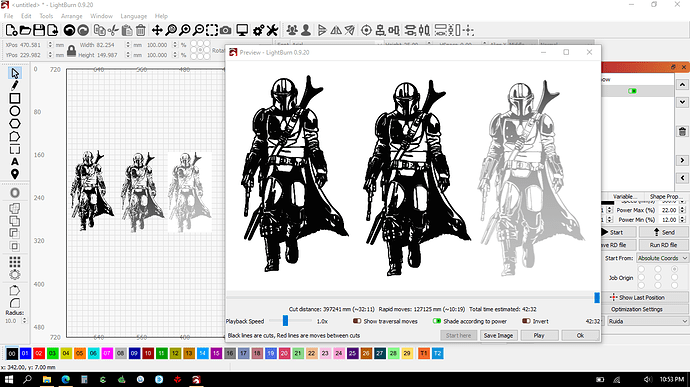Screen dimensions: 690x387
Task: Toggle Shade according to power
Action: pyautogui.click(x=437, y=321)
